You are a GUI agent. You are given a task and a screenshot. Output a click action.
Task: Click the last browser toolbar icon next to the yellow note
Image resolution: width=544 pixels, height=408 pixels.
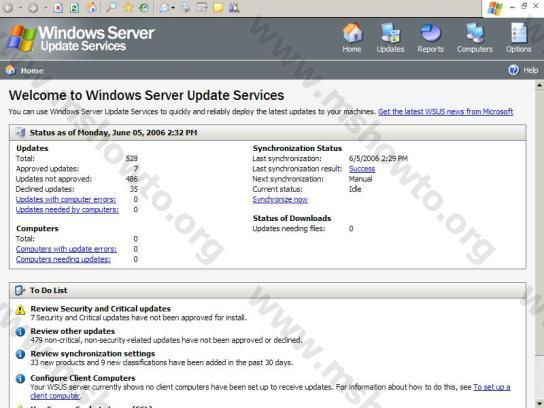click(234, 7)
